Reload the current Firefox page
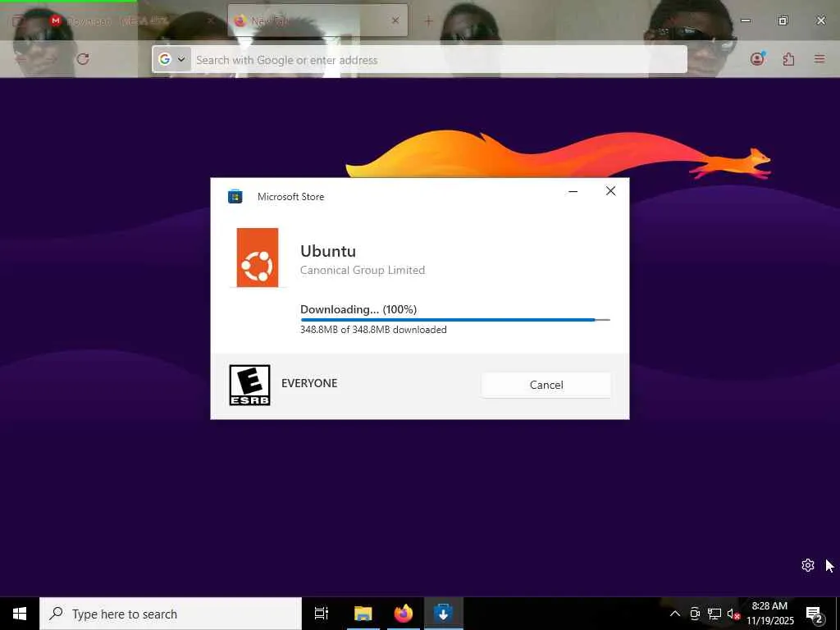The image size is (840, 630). 83,59
